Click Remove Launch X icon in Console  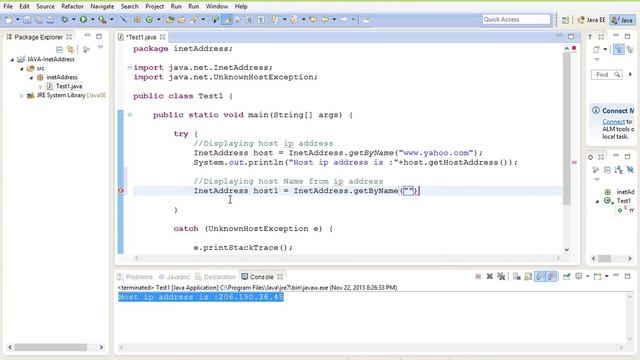[489, 277]
